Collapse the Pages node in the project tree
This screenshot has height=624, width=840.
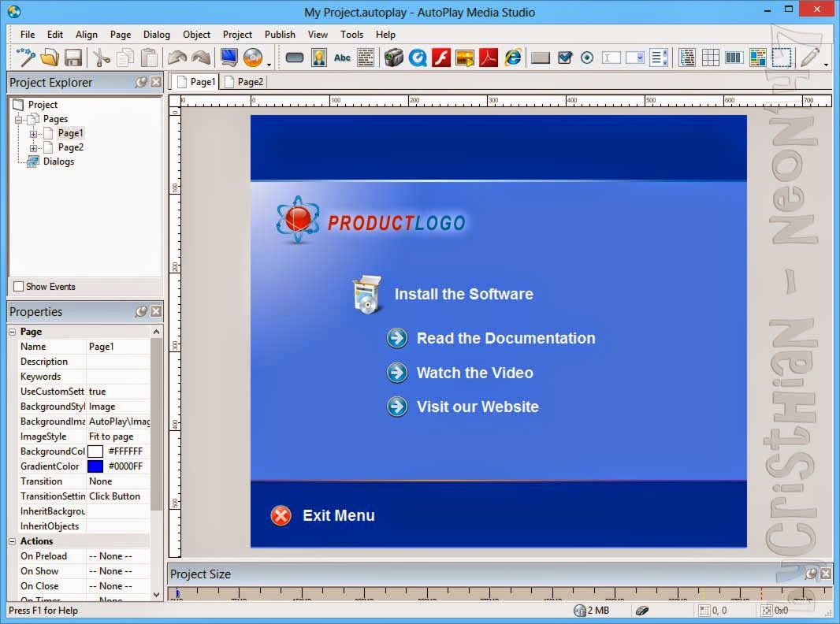pyautogui.click(x=19, y=120)
